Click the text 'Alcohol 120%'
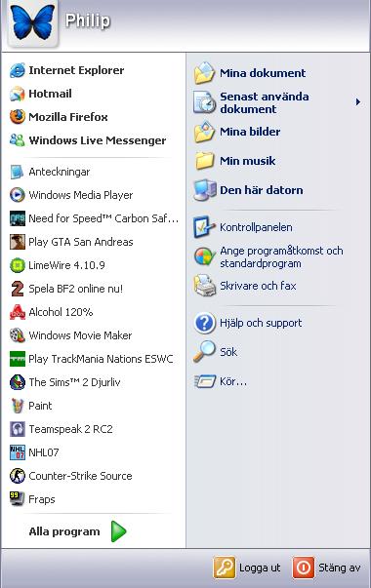The height and width of the screenshot is (588, 371). click(x=61, y=312)
